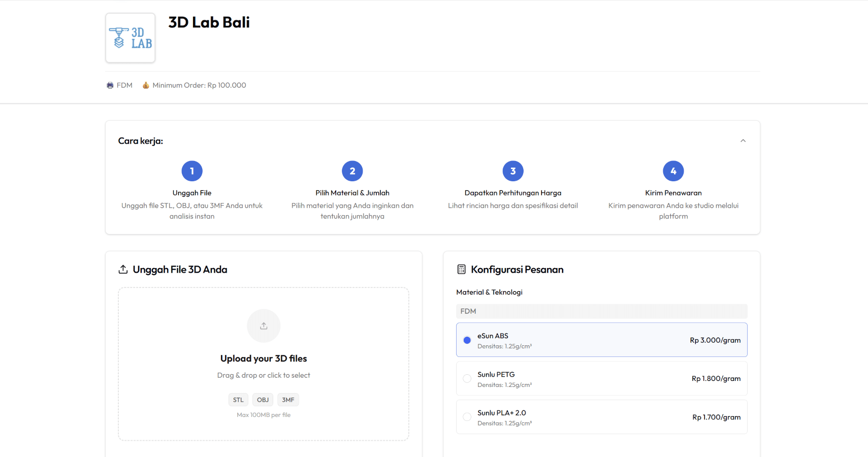Click the 3MF format chip
The image size is (868, 457).
(x=287, y=400)
